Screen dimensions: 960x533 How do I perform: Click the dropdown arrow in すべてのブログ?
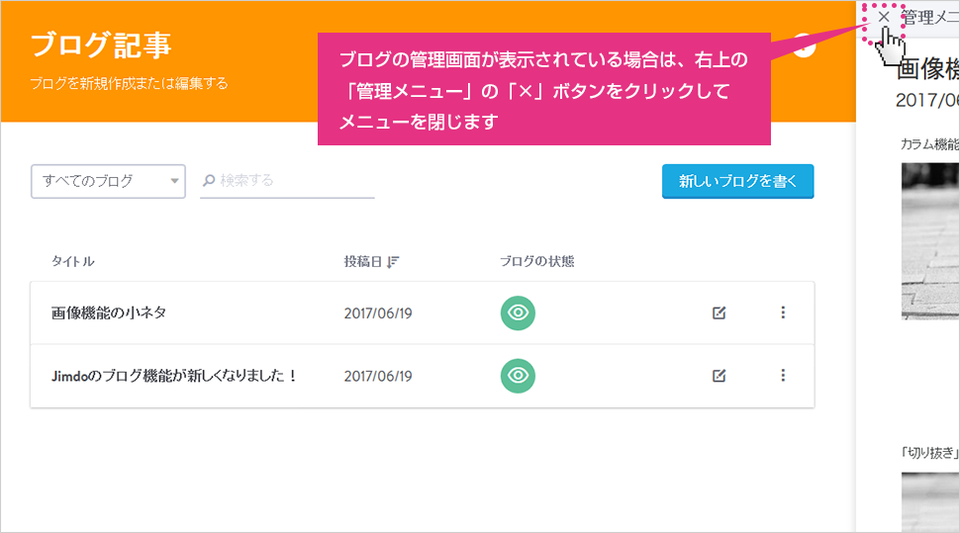pyautogui.click(x=174, y=181)
